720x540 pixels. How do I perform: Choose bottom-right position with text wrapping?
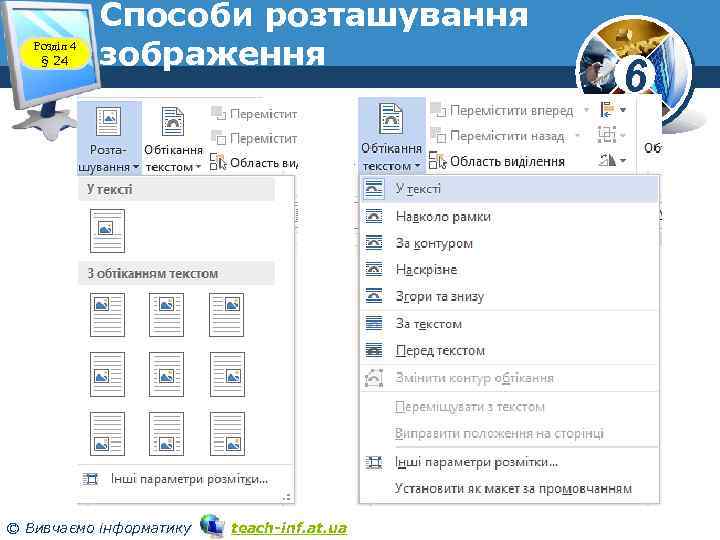227,433
